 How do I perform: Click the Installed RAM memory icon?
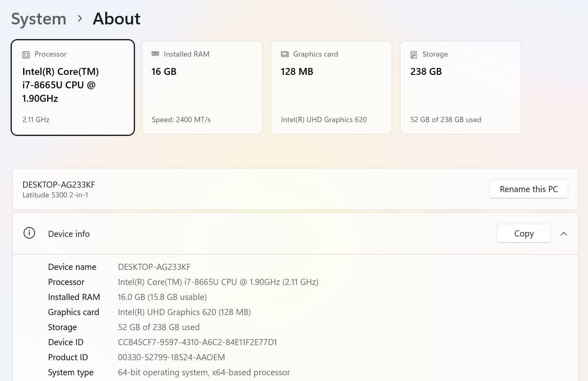(x=155, y=54)
